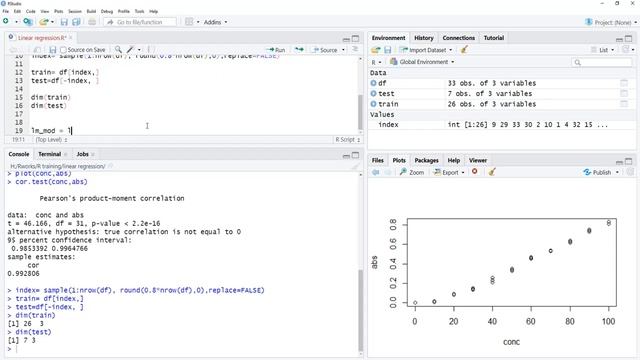Load workspace in Environment pane

click(x=376, y=50)
